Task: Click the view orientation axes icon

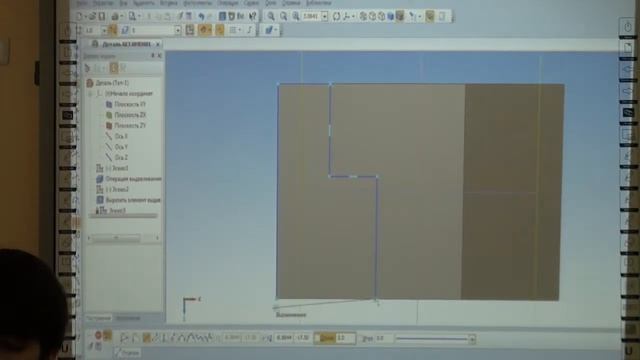Action: (347, 16)
